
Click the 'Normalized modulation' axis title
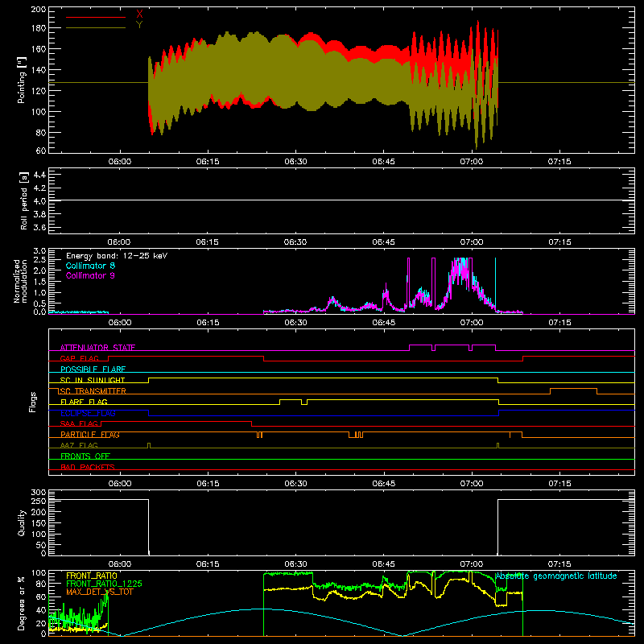point(20,281)
